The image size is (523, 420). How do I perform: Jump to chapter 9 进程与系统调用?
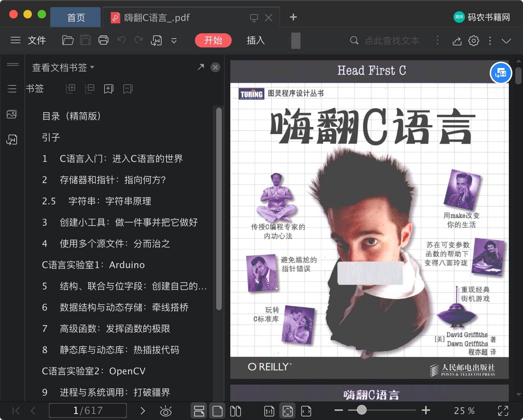[x=106, y=392]
